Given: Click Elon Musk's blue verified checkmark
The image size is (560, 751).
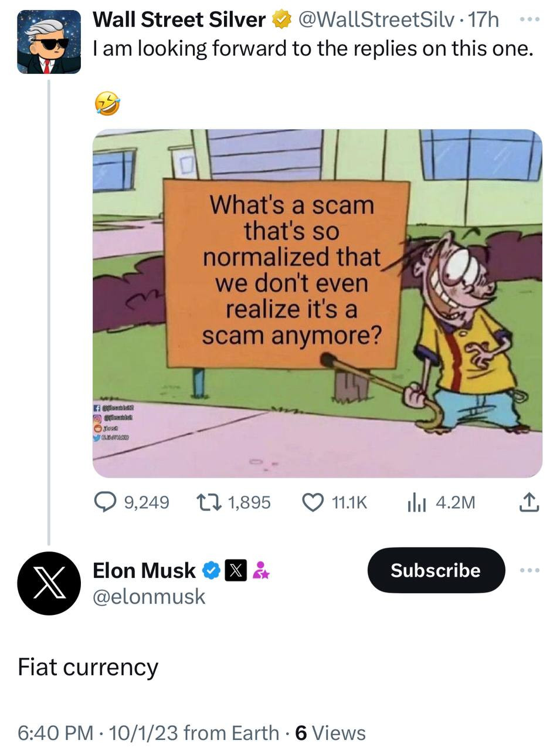Looking at the screenshot, I should click(212, 570).
